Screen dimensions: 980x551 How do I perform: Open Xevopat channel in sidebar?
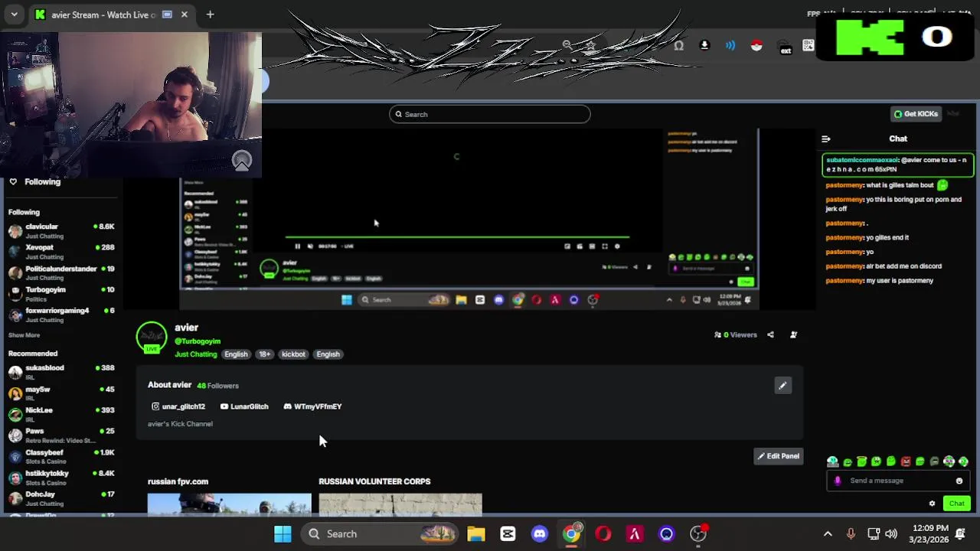pyautogui.click(x=61, y=252)
